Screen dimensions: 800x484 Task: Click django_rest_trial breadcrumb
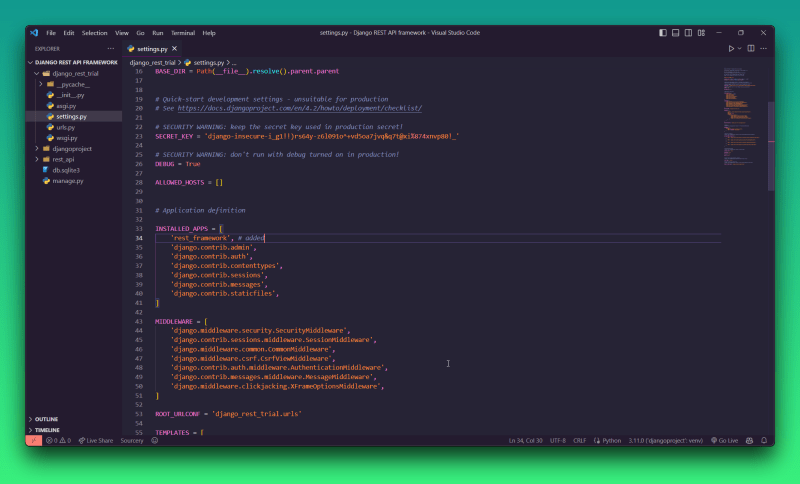(152, 63)
